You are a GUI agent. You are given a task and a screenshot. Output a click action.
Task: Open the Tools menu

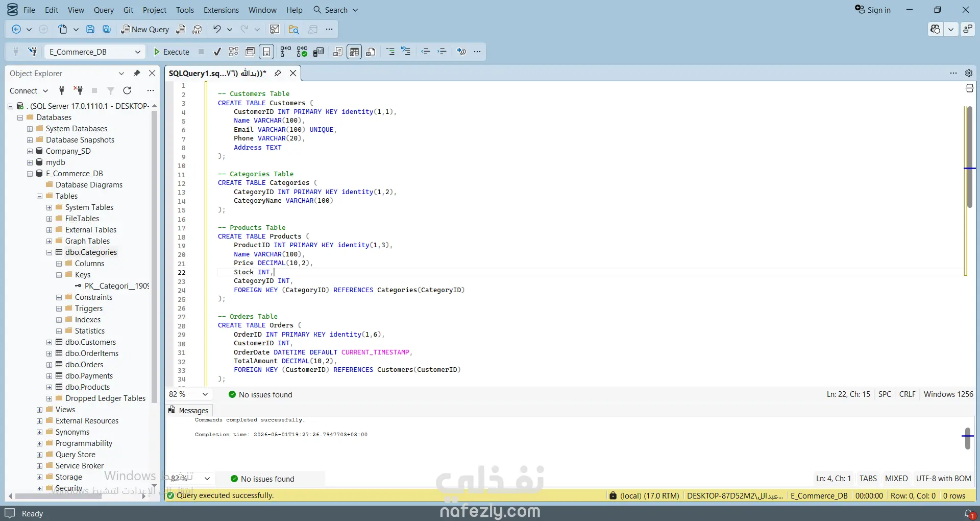185,10
